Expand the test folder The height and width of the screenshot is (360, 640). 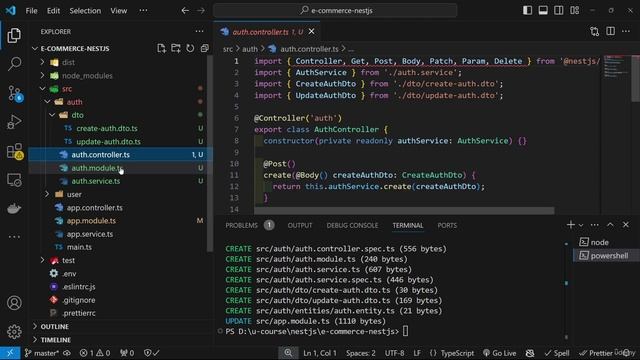click(x=42, y=260)
